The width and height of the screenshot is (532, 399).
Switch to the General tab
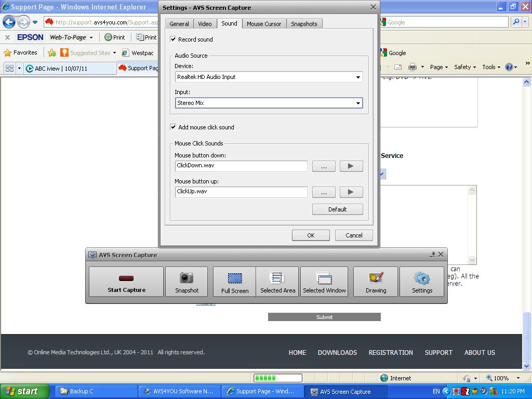[x=179, y=24]
